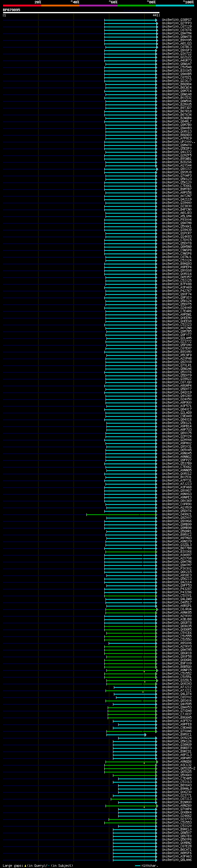Select the UniRef100_Q9XHG6 label
Screen dimensions: 197x868
177,521
